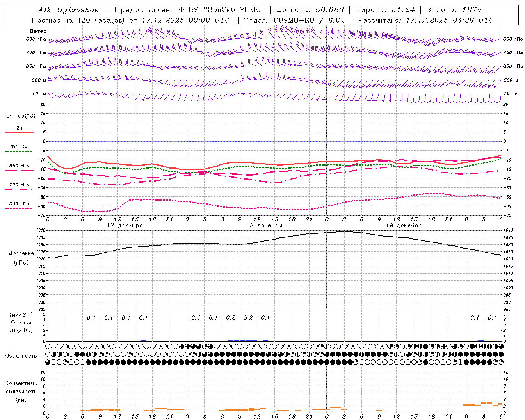Click the Давление panel label

(21, 253)
